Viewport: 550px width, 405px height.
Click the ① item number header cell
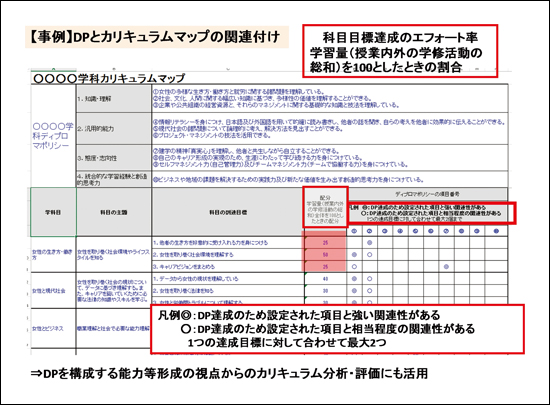(x=354, y=231)
